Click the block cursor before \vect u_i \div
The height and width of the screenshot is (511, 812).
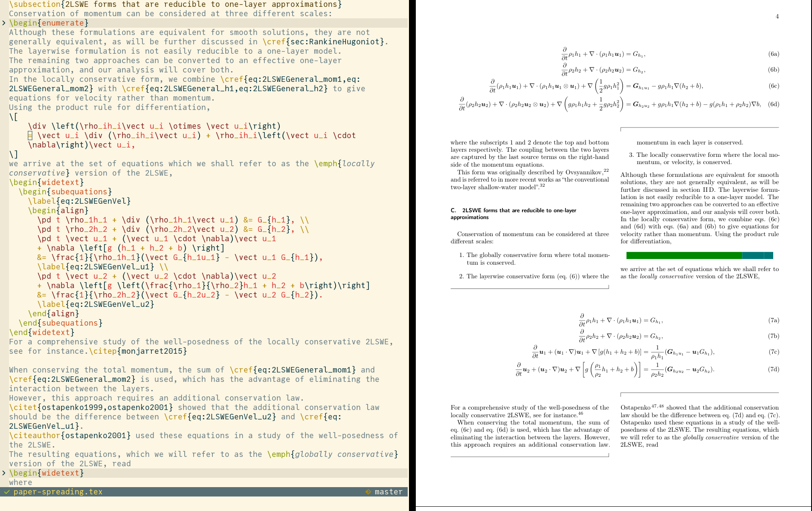30,136
